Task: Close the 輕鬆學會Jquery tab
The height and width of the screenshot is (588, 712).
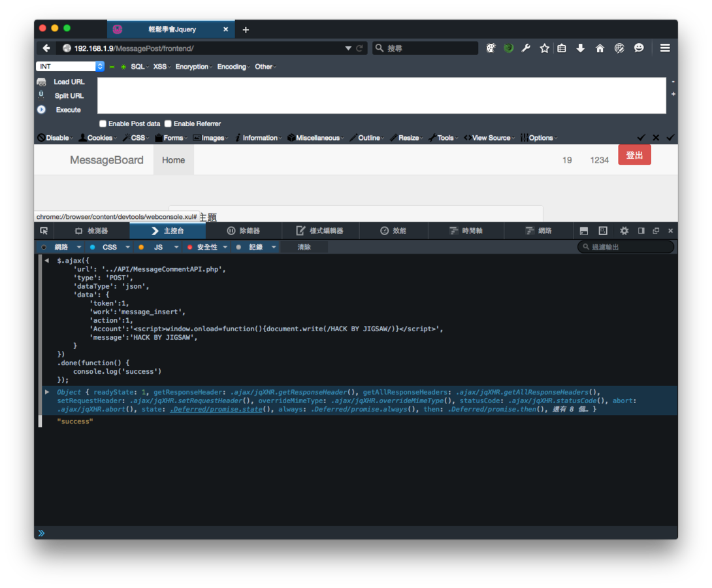Action: 225,29
